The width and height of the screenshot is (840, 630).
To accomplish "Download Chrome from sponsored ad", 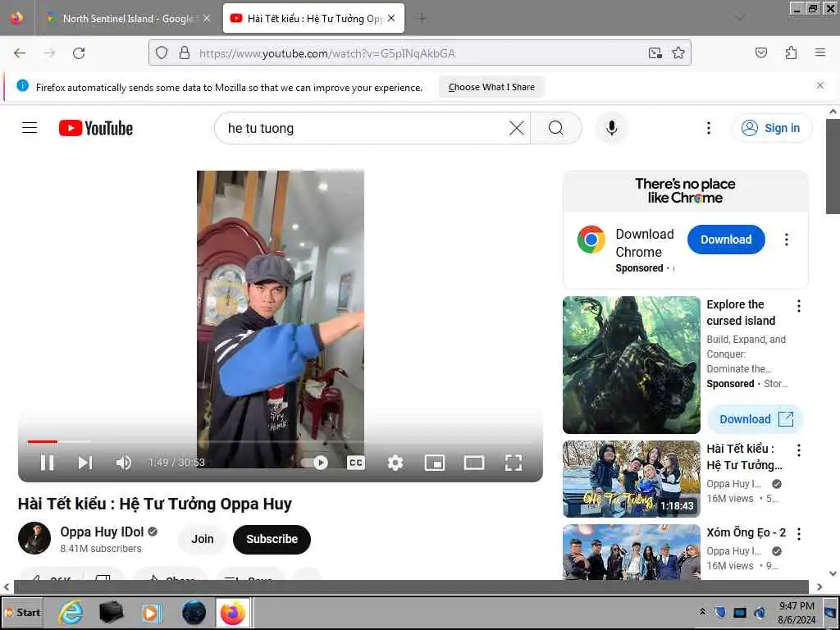I will (726, 240).
